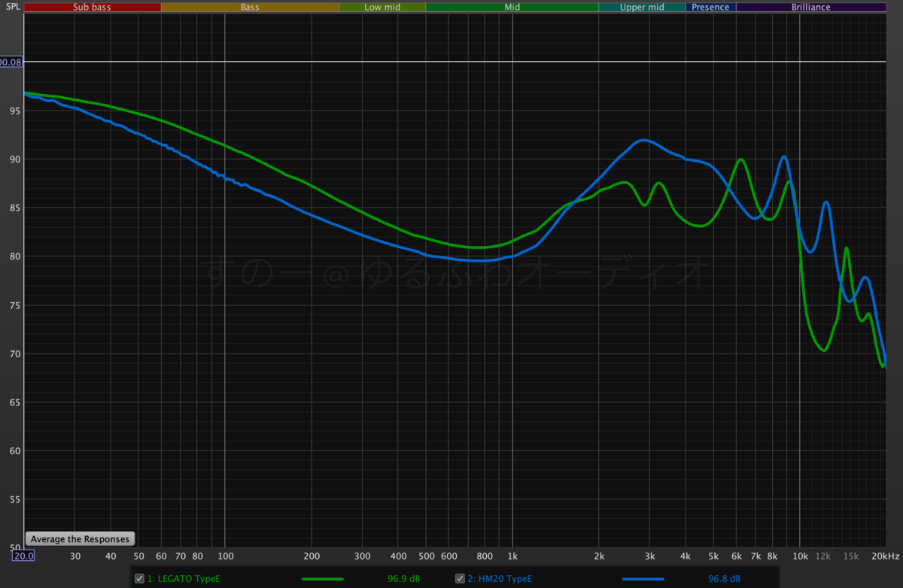
Task: Click the HM20 TypeE trace name text
Action: [500, 579]
